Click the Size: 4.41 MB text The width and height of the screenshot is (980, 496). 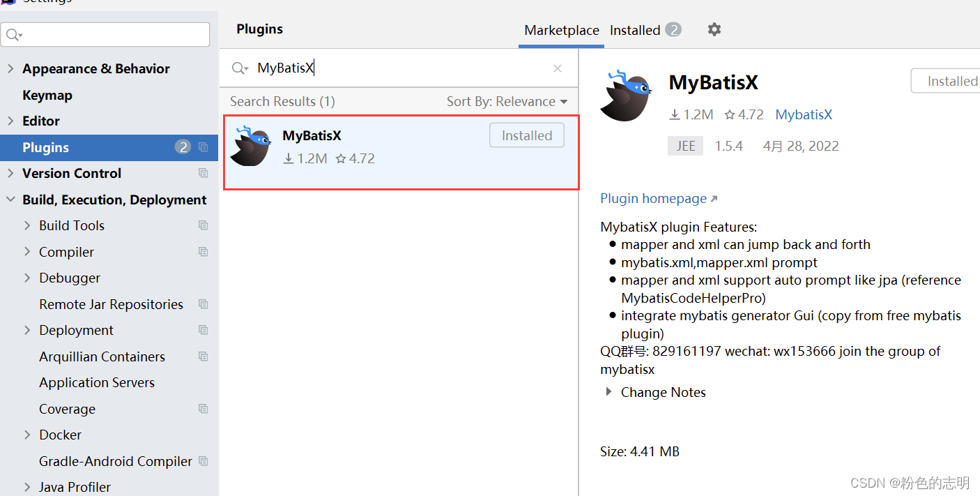(x=639, y=451)
